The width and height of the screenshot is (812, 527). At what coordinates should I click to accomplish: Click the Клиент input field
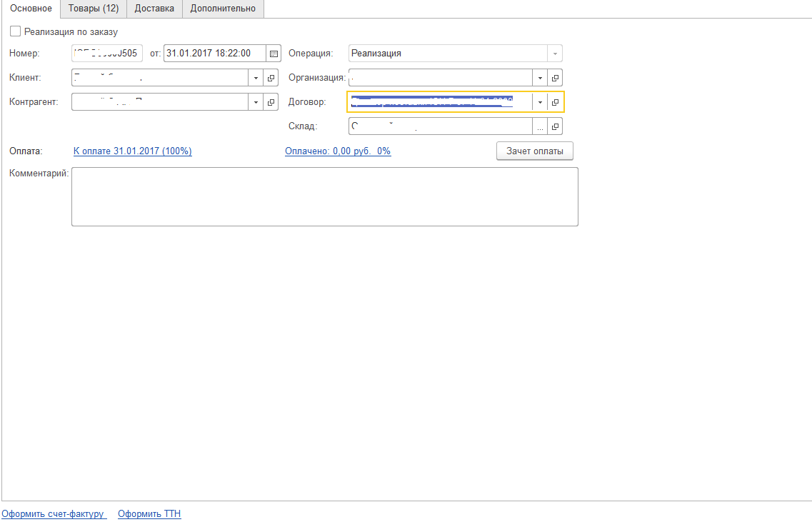click(x=160, y=78)
